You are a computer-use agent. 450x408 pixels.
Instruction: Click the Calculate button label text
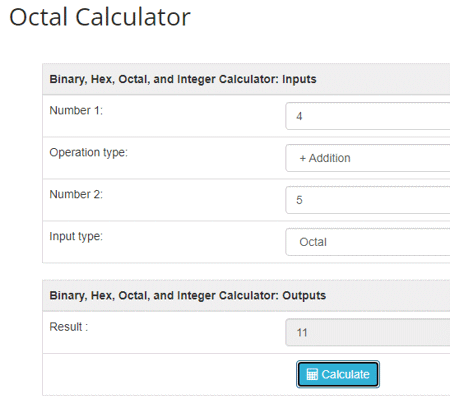(345, 374)
